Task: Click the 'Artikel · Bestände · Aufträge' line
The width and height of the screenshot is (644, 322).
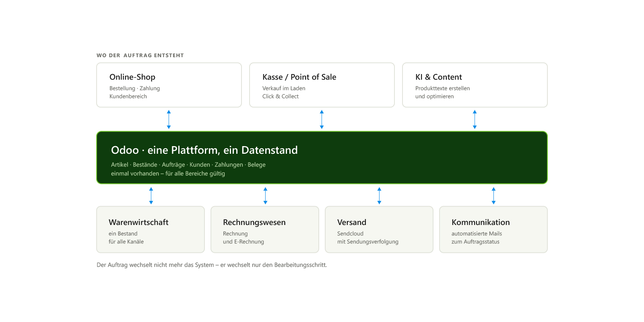Action: (x=188, y=165)
